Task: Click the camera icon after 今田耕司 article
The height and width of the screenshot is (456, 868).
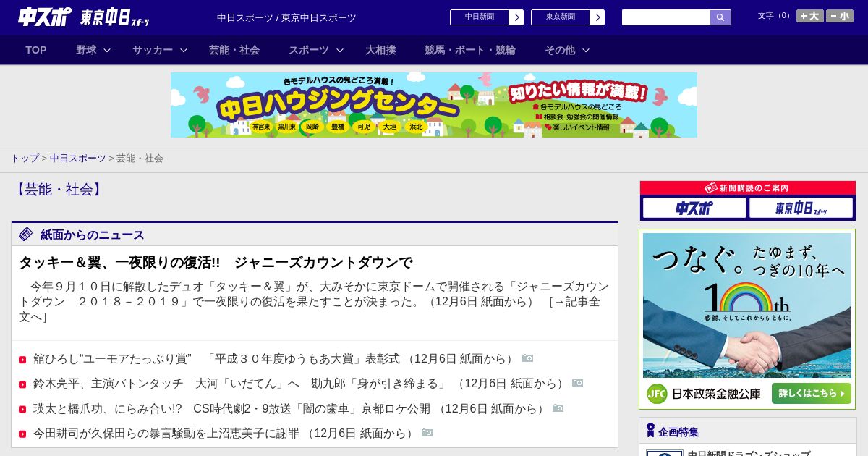Action: [427, 433]
